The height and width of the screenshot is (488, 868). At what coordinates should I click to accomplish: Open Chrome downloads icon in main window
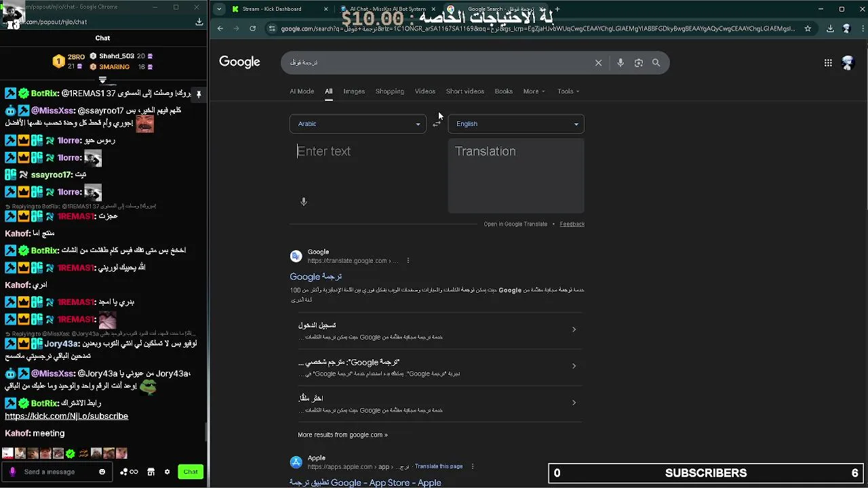tap(830, 28)
